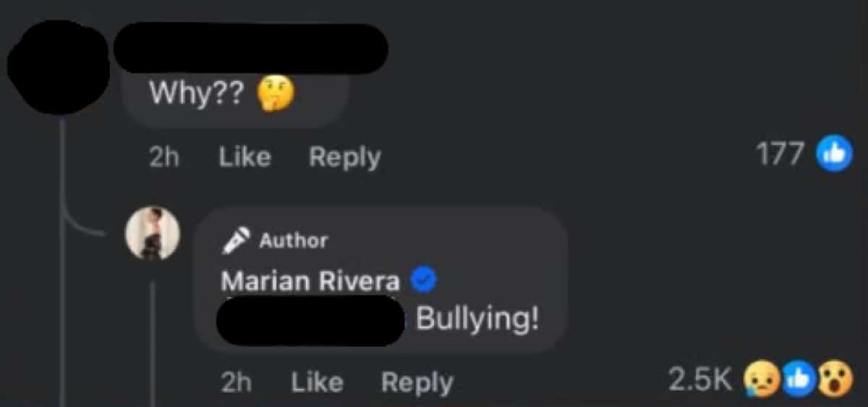Click the thumbs-up reaction between sad and wow emojis
Viewport: 868px width, 407px height.
coord(800,381)
